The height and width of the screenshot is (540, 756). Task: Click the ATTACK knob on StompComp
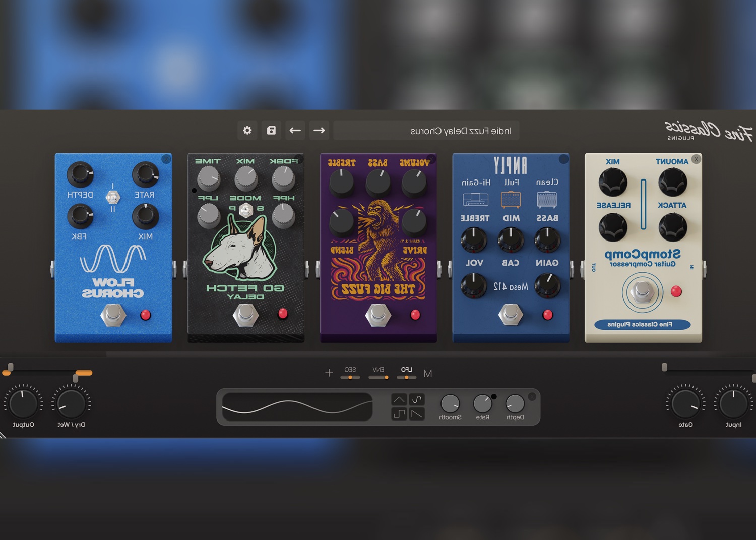tap(673, 227)
